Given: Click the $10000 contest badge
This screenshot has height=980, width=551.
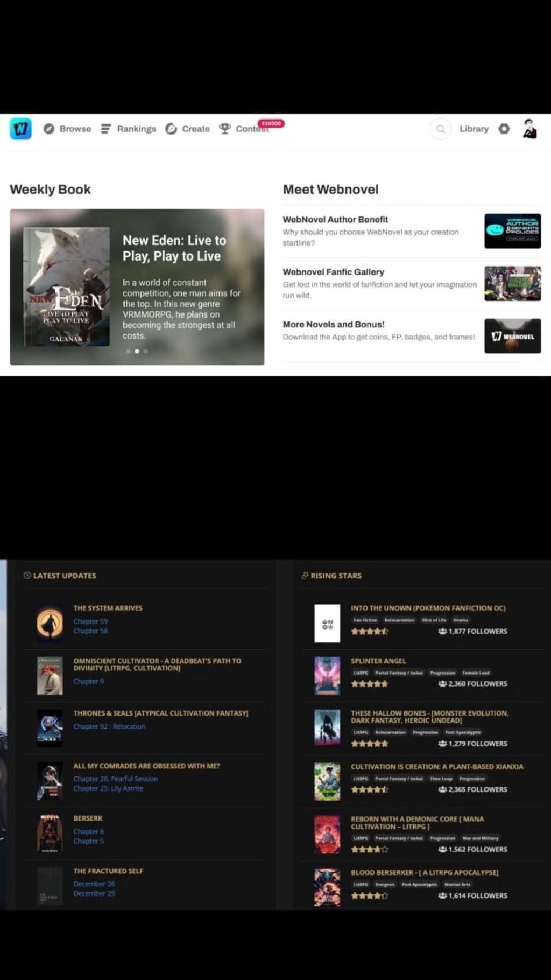Looking at the screenshot, I should (x=271, y=123).
